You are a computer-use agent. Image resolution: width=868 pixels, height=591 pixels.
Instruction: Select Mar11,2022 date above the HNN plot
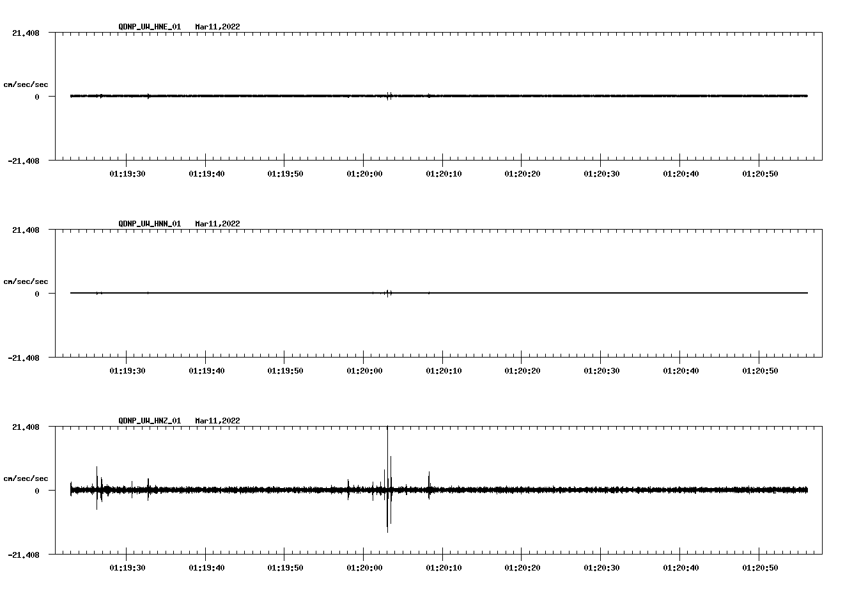pyautogui.click(x=217, y=224)
